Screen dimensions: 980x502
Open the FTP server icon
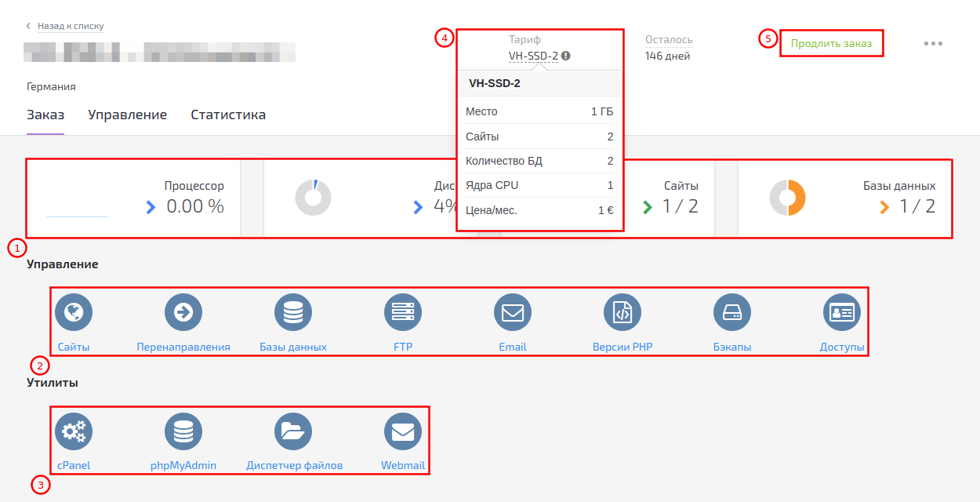(403, 313)
